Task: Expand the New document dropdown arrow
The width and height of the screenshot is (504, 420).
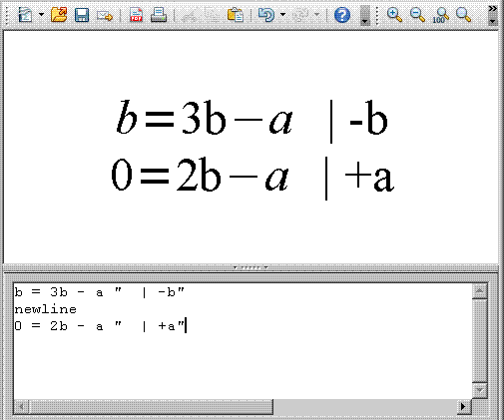Action: [x=41, y=15]
